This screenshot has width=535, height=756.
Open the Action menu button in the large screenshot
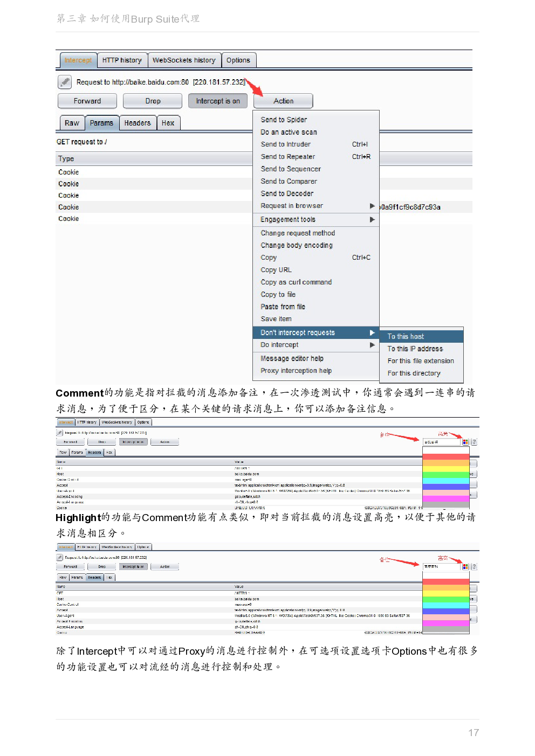[x=283, y=101]
